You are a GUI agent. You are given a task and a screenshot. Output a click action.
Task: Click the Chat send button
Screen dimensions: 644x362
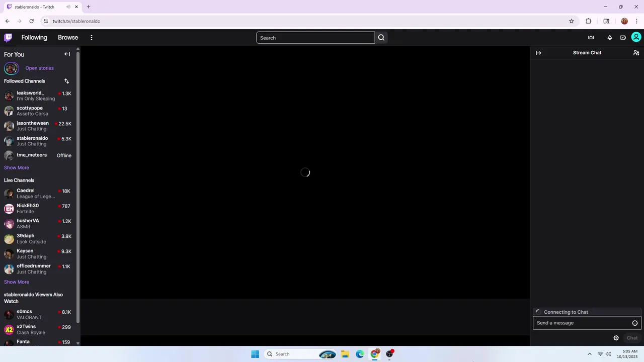(x=632, y=338)
